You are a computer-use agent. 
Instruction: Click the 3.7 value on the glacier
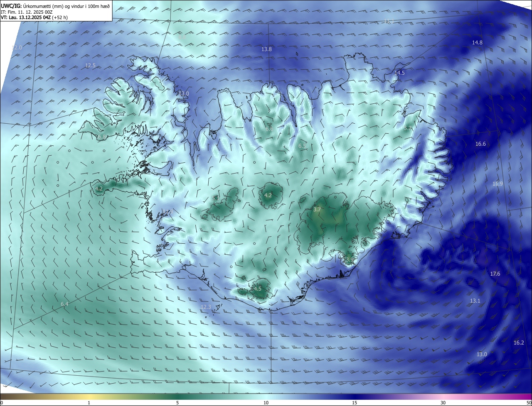[317, 210]
